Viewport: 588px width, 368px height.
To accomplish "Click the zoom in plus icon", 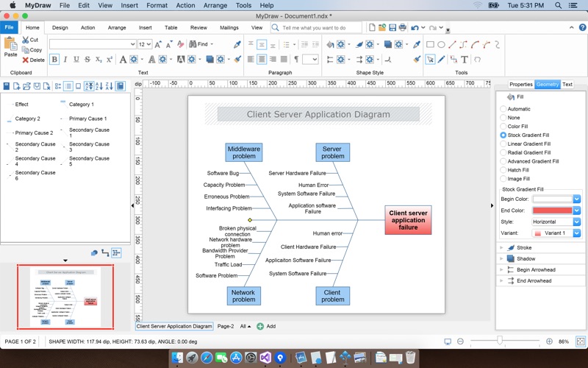I will [x=549, y=342].
